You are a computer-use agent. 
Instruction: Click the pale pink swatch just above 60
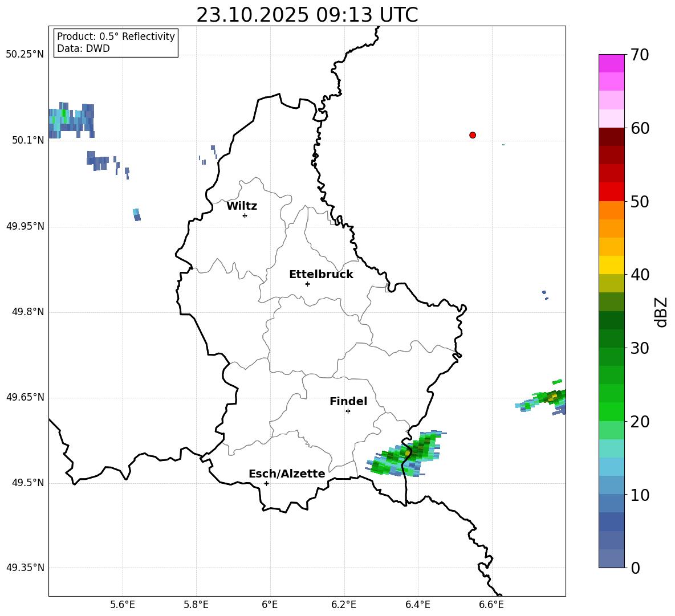coord(612,119)
